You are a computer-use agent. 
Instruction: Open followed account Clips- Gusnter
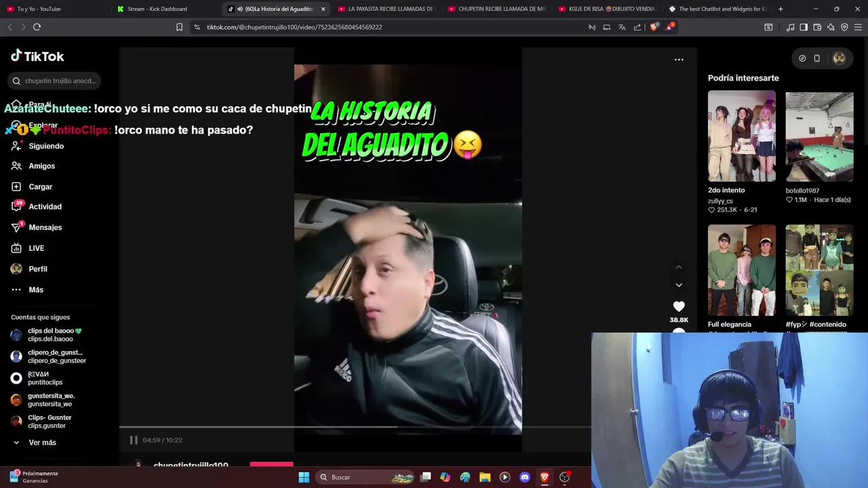(41, 422)
